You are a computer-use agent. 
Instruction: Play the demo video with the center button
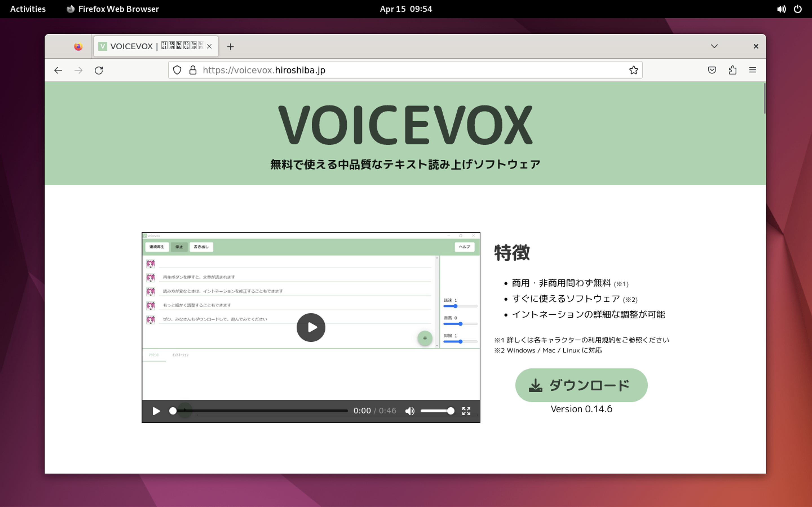click(x=311, y=327)
